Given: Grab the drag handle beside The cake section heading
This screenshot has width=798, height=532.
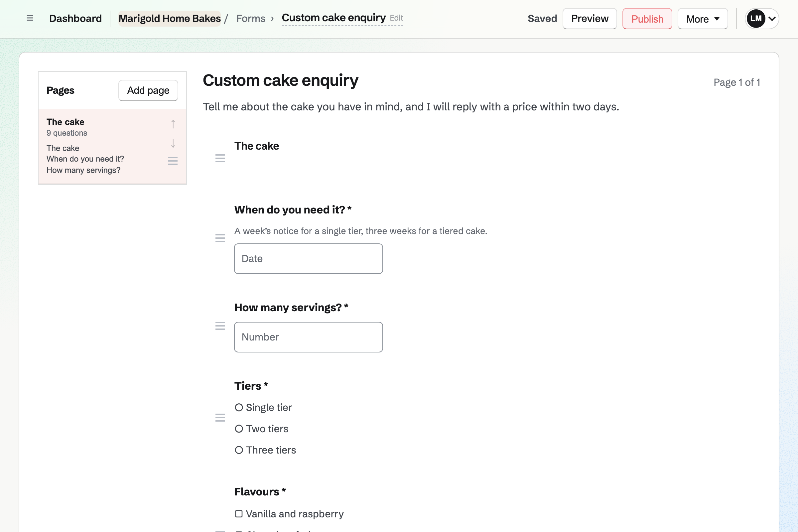Looking at the screenshot, I should click(220, 158).
